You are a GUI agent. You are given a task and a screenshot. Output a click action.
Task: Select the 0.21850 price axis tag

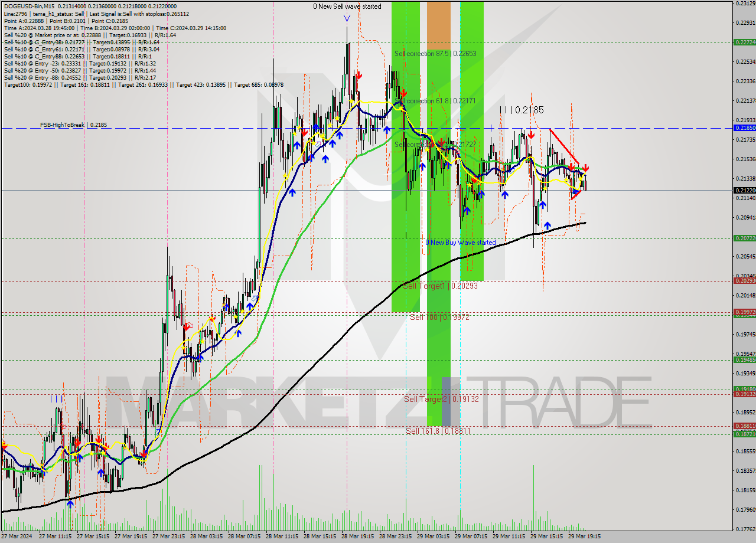pos(744,127)
